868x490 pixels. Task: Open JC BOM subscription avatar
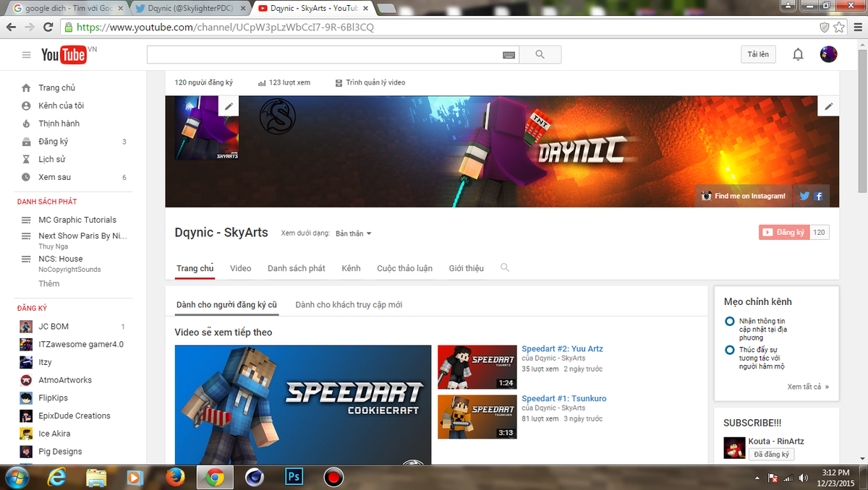[x=26, y=327]
